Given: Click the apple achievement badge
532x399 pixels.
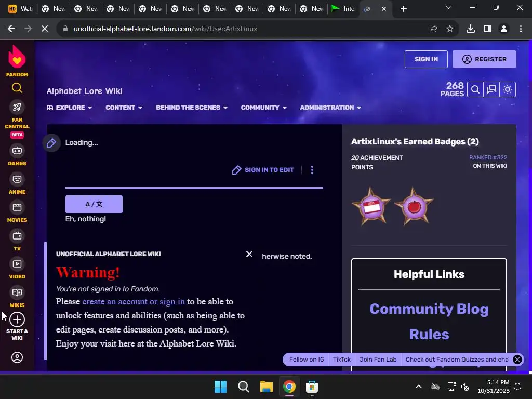Looking at the screenshot, I should pos(414,206).
